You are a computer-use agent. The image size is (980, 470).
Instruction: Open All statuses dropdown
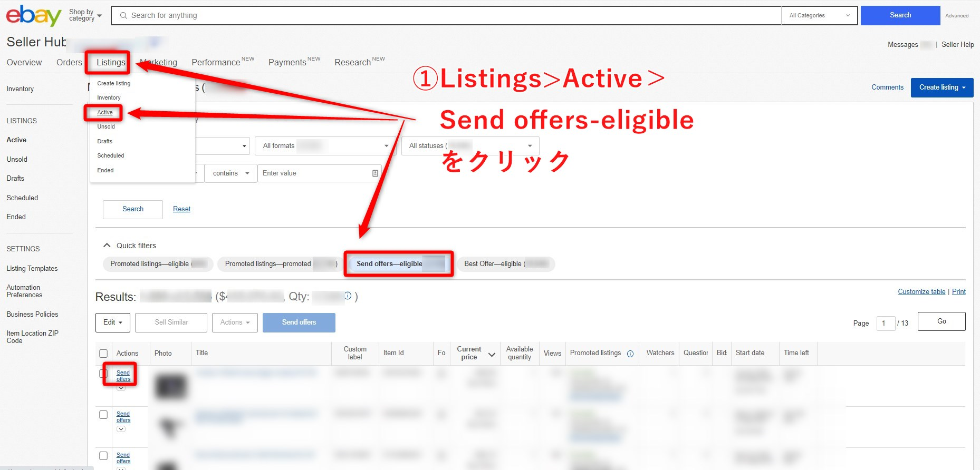click(x=470, y=146)
